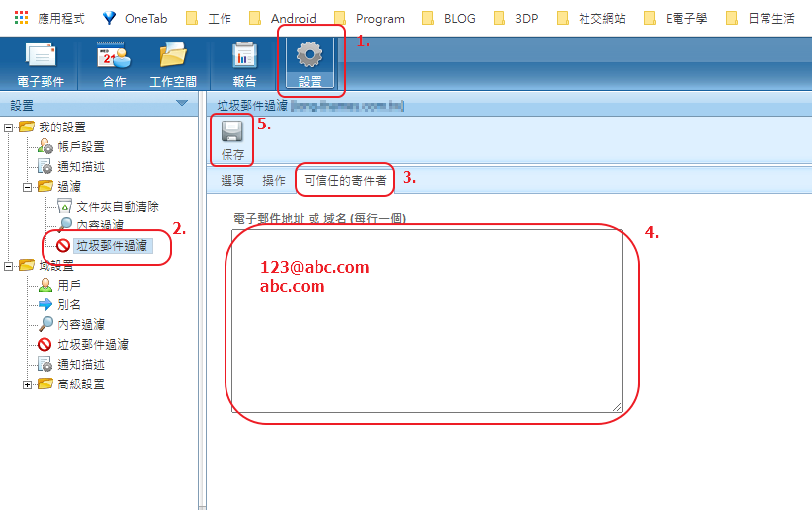Open the 電子郵件 mail module
This screenshot has width=812, height=510.
pos(39,64)
